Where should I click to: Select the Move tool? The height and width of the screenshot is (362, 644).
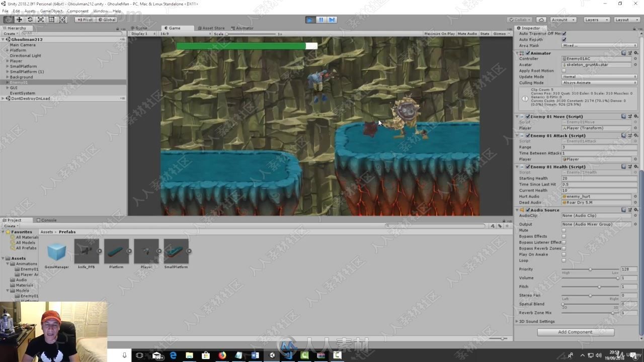19,20
